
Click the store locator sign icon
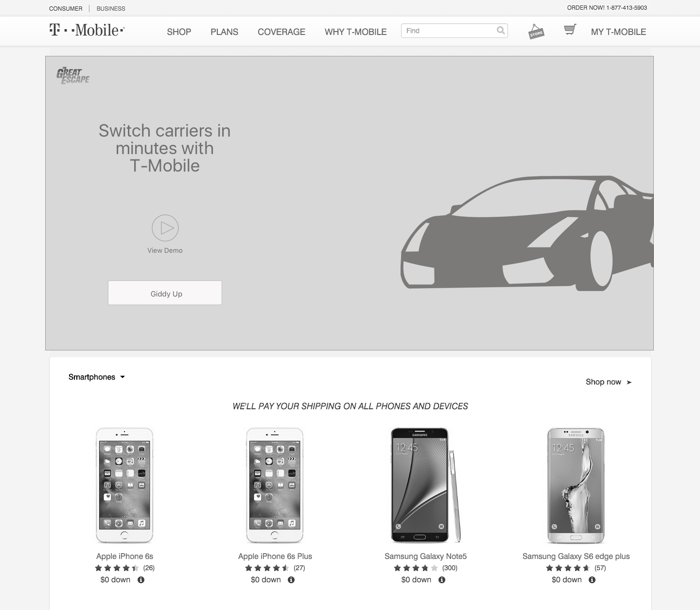coord(536,32)
